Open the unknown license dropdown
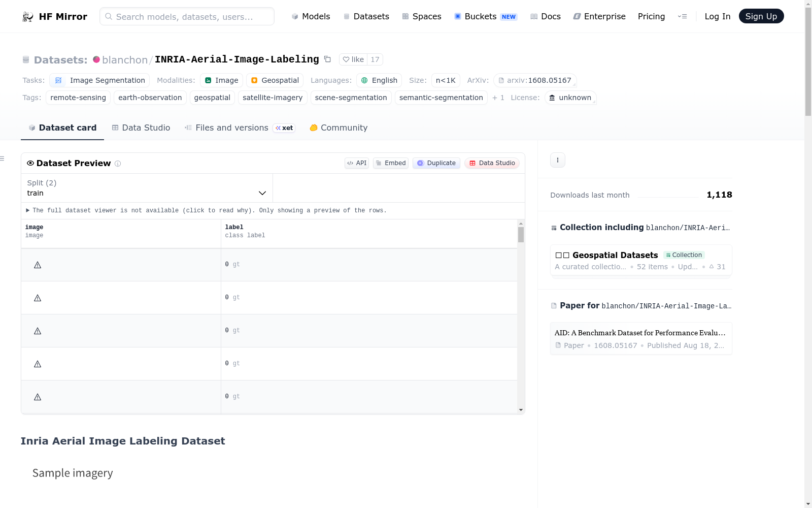 click(570, 98)
